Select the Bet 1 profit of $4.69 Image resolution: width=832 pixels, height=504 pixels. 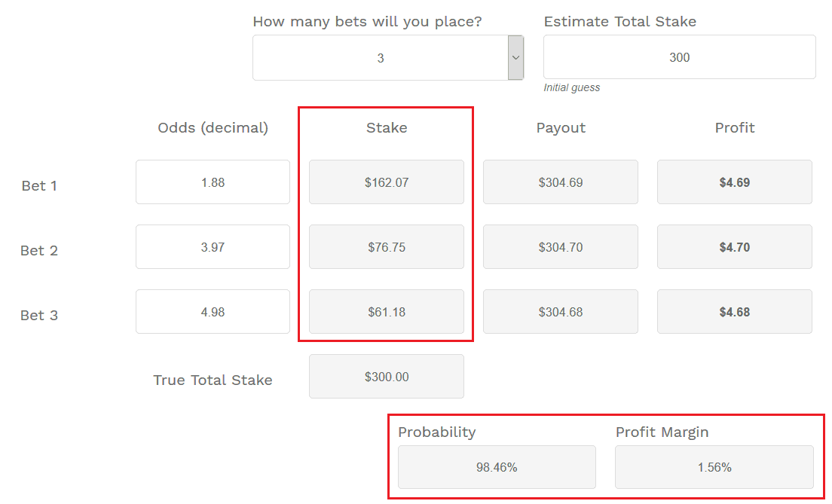coord(734,182)
